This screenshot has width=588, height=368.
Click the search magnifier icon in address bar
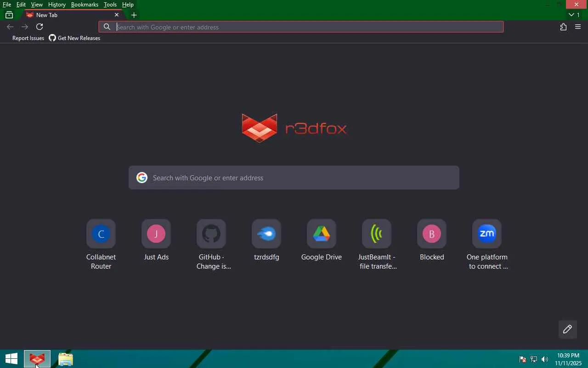[x=107, y=27]
